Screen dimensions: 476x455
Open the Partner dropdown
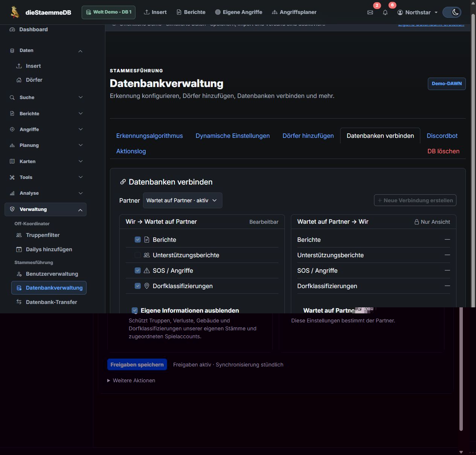click(182, 200)
